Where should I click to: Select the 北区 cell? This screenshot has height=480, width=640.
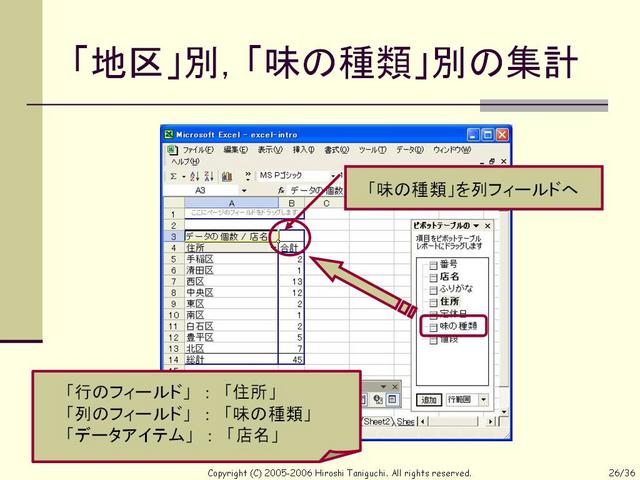pyautogui.click(x=231, y=348)
